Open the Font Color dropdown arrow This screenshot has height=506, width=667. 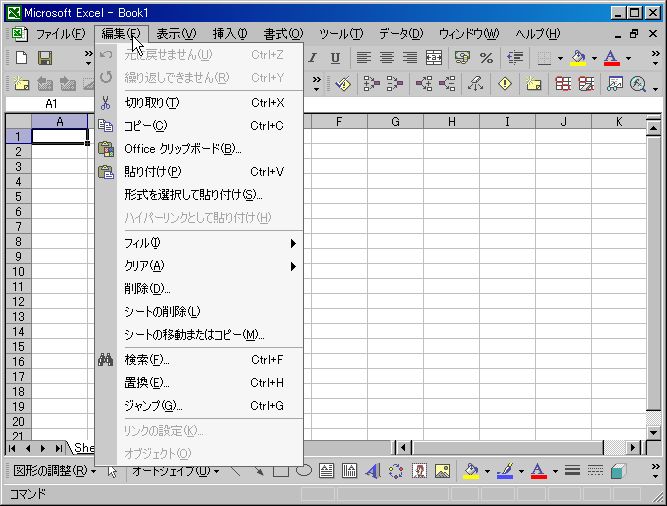pos(628,58)
